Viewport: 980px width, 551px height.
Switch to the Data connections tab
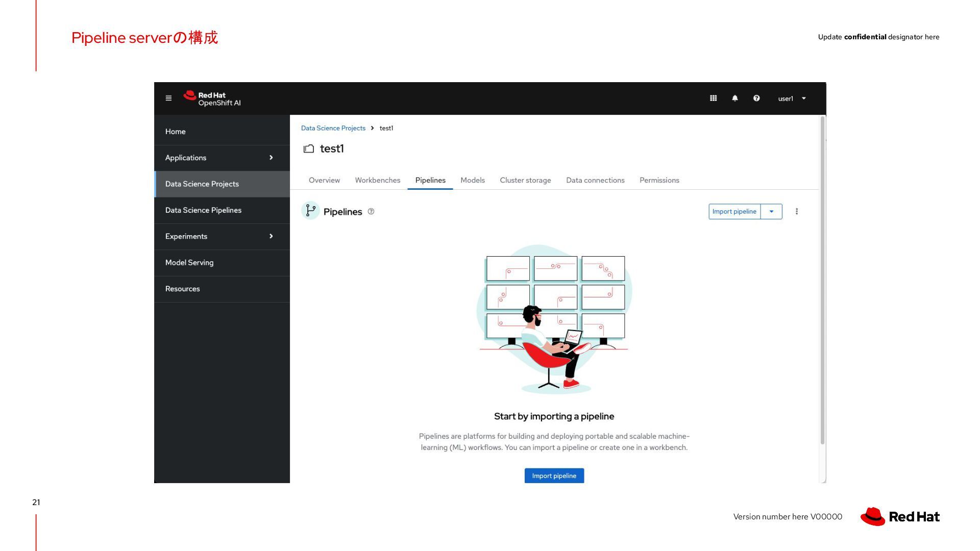point(595,180)
